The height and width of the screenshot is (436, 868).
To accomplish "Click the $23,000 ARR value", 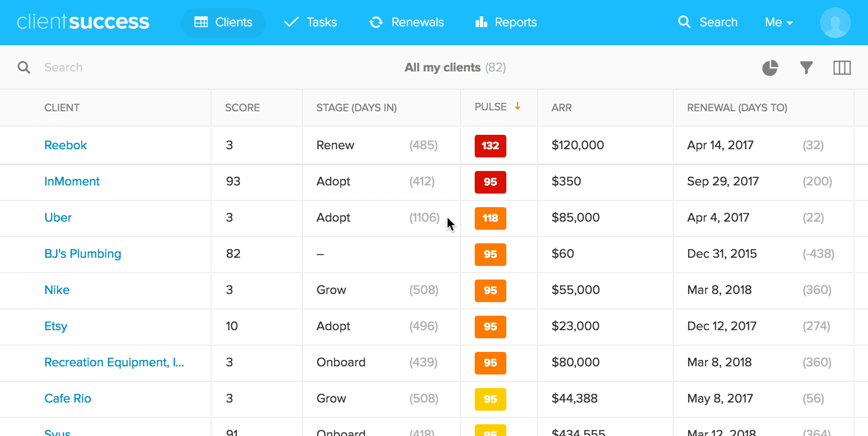I will click(576, 326).
